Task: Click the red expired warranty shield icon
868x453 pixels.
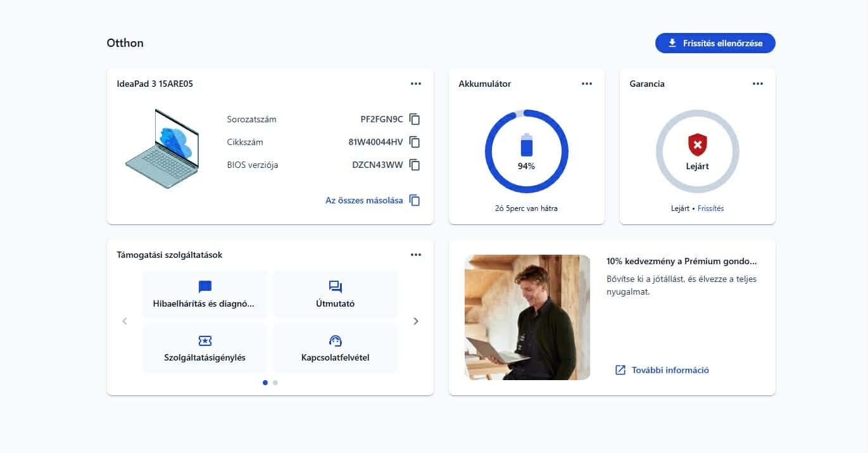Action: tap(697, 145)
